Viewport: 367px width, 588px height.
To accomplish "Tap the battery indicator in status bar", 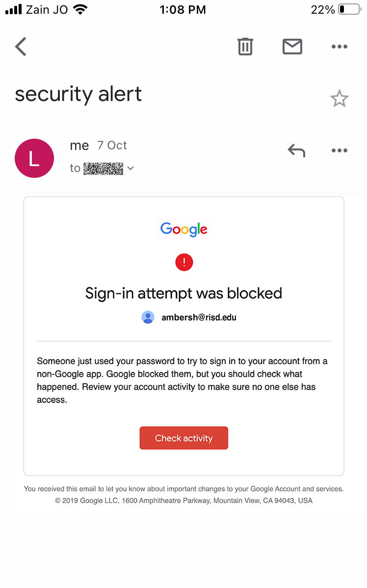I will tap(349, 9).
